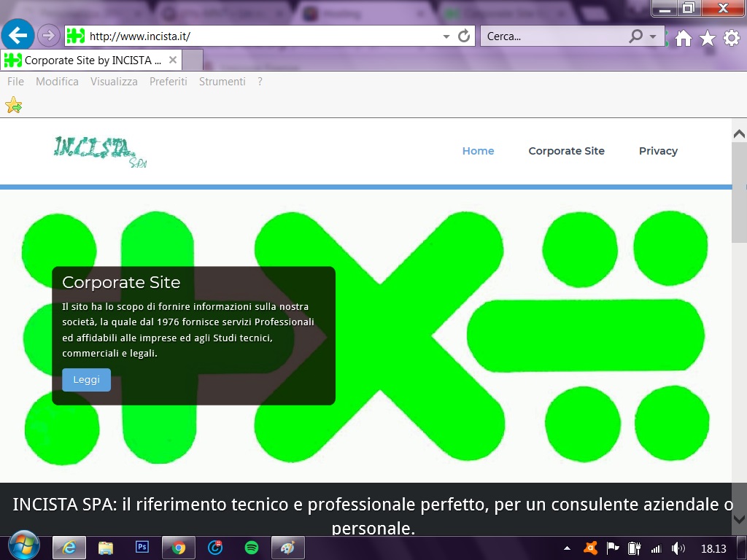The width and height of the screenshot is (747, 560).
Task: Click the network signal tray icon
Action: click(656, 549)
